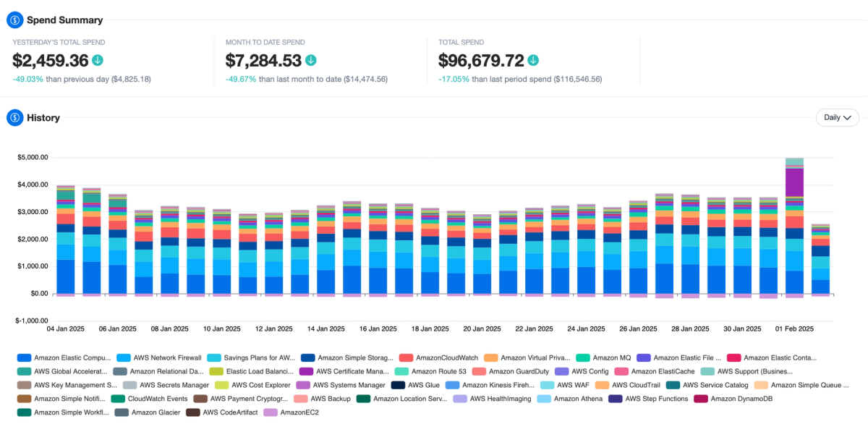Select the Amazon Simple Queue ... legend label
The width and height of the screenshot is (868, 424).
click(x=810, y=385)
